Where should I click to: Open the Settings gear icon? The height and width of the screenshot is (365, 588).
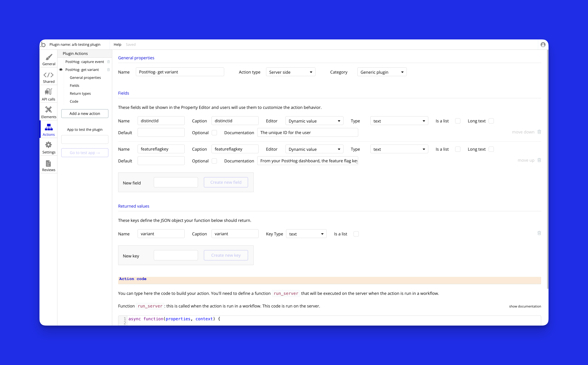[49, 145]
